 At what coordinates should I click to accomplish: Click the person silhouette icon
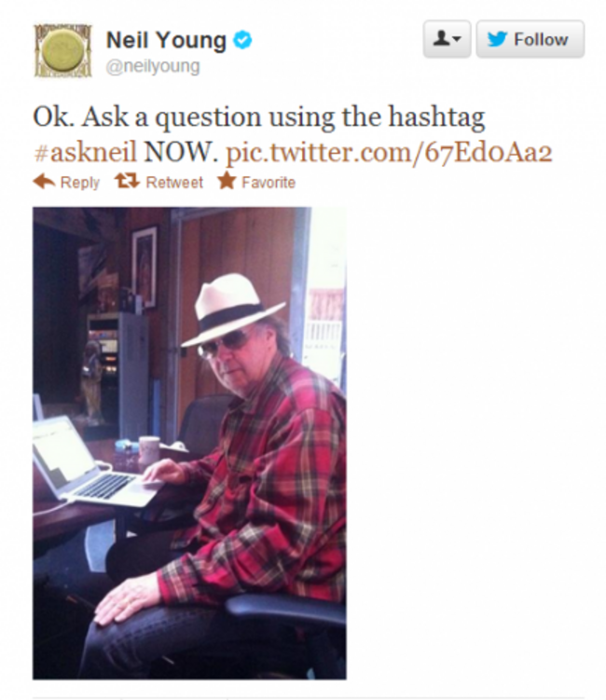[441, 38]
